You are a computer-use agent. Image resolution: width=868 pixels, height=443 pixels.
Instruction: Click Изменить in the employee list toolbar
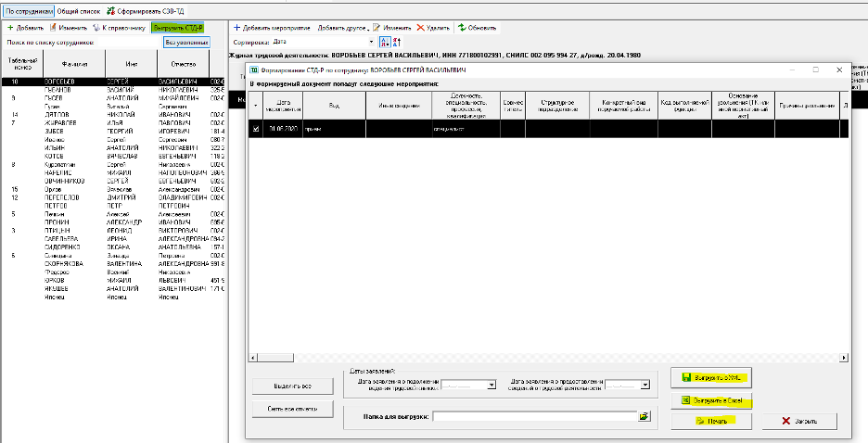tap(67, 28)
